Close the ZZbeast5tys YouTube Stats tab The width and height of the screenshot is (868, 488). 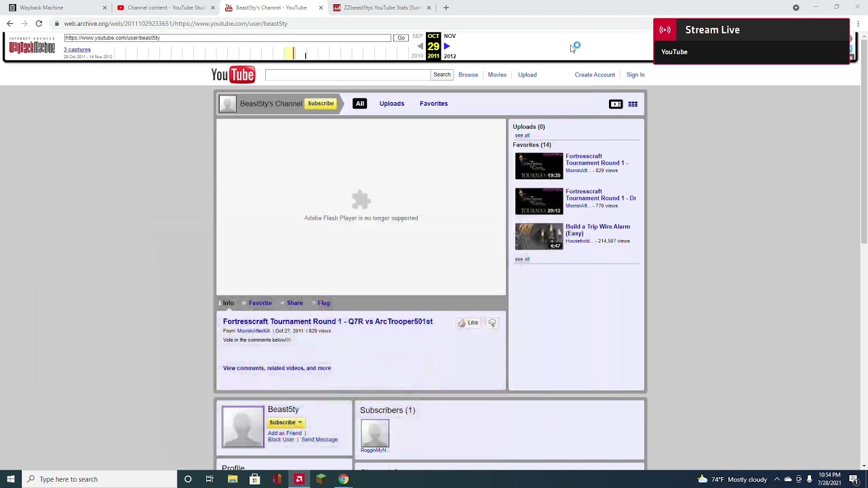[x=429, y=7]
